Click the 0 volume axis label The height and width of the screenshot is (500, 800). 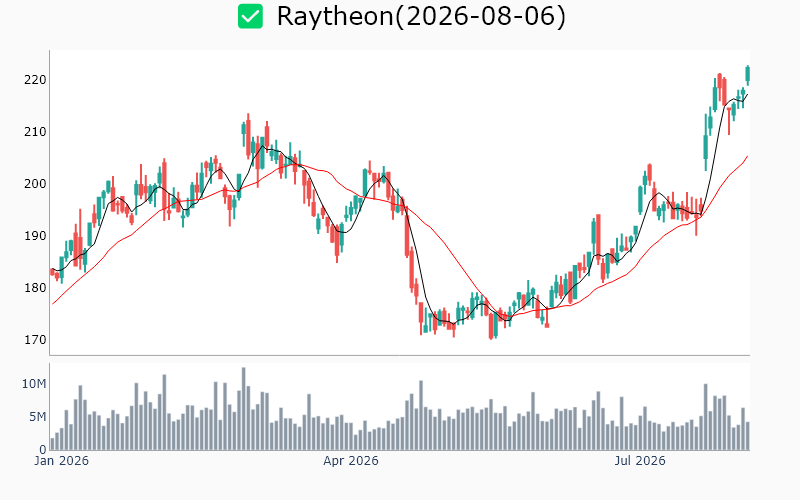[43, 449]
